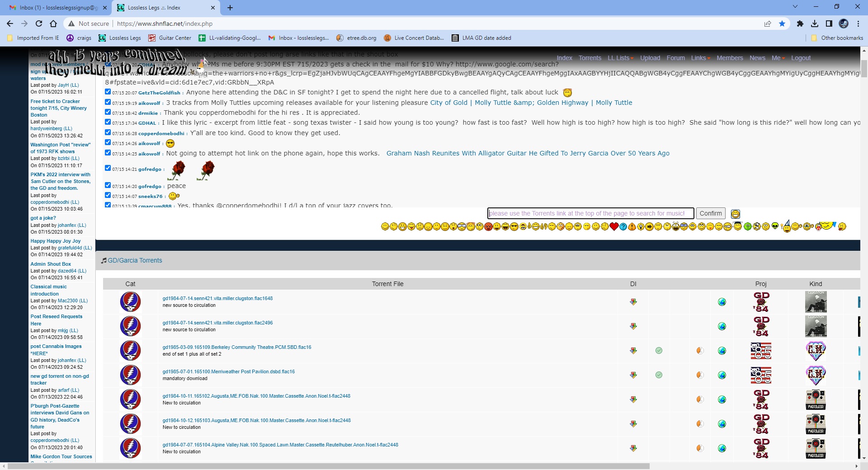
Task: Insert the red heart emoticon
Action: 614,226
